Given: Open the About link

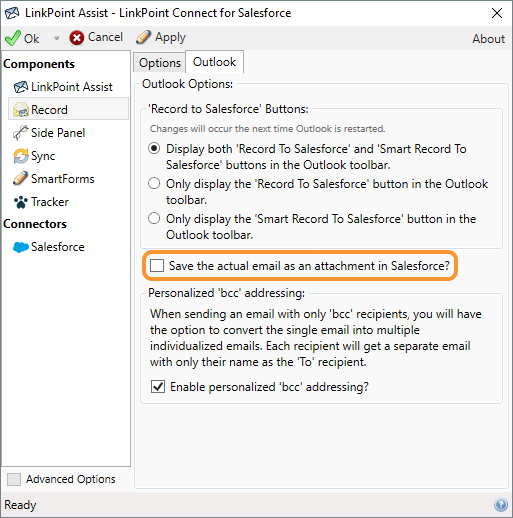Looking at the screenshot, I should pos(488,39).
